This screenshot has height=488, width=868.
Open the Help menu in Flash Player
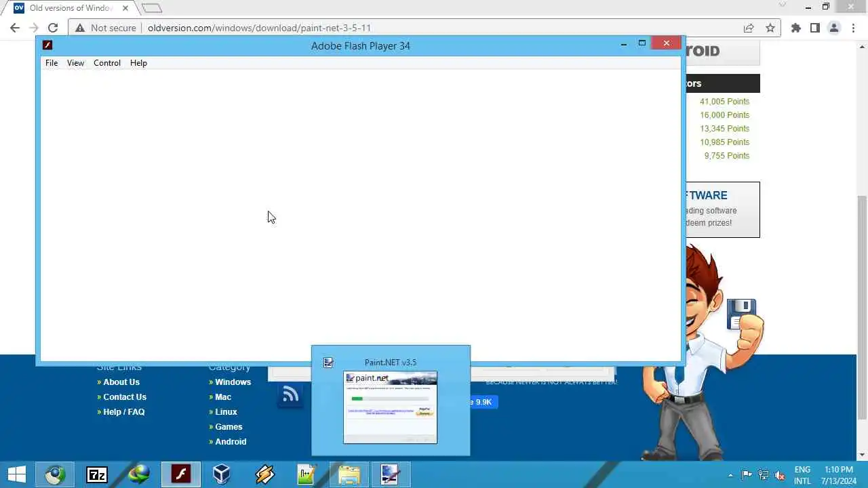138,63
